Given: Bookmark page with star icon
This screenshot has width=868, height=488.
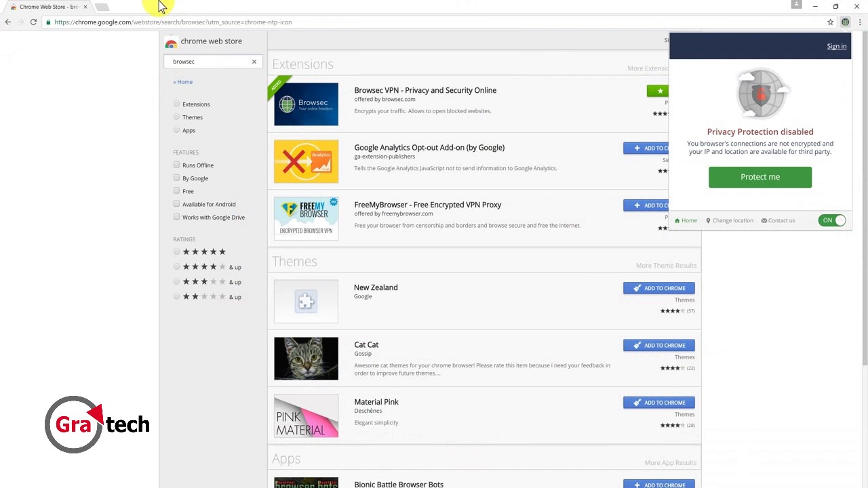Looking at the screenshot, I should tap(830, 22).
